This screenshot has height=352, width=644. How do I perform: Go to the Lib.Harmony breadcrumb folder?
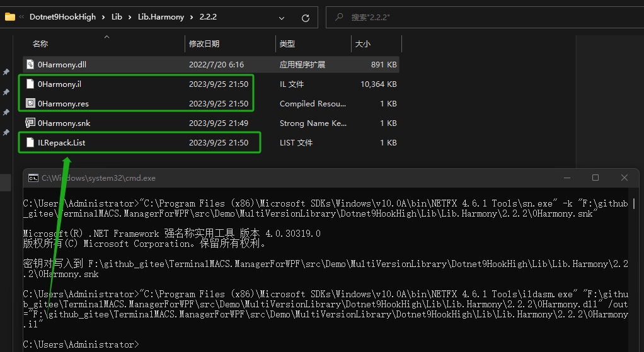pos(161,17)
